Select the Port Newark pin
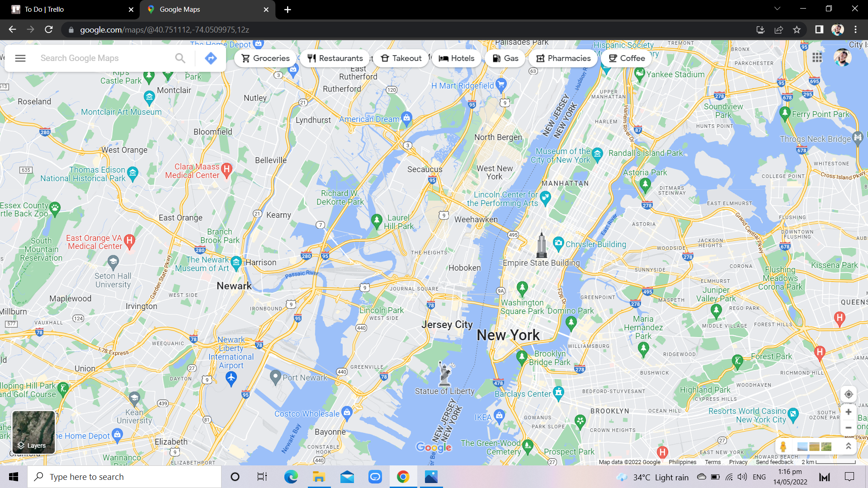Image resolution: width=868 pixels, height=488 pixels. point(275,377)
